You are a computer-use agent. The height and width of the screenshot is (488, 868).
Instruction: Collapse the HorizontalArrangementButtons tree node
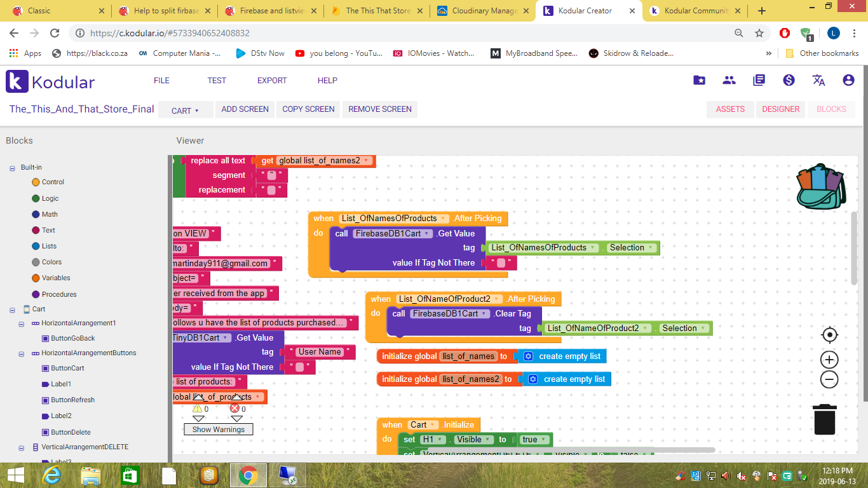coord(22,353)
